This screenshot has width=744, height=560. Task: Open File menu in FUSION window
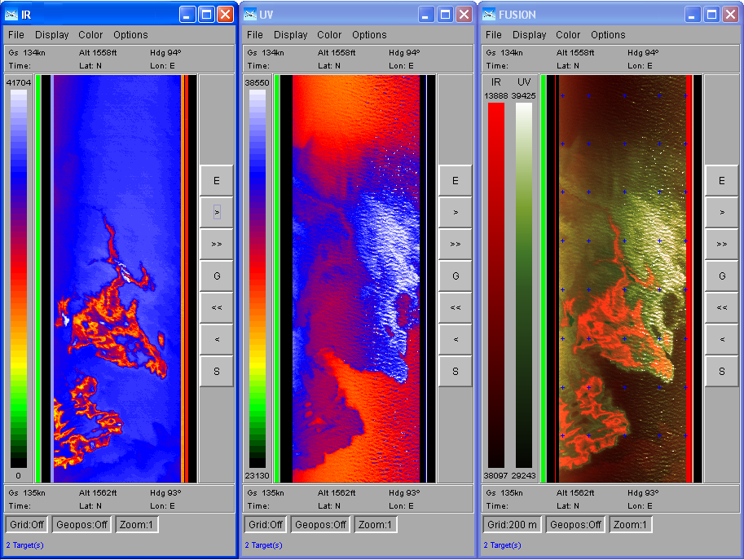coord(494,35)
